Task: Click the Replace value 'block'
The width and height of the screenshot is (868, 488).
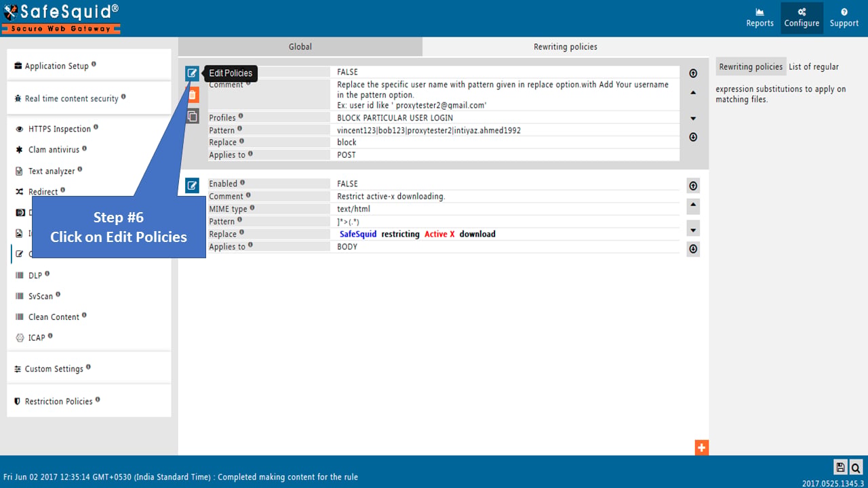Action: pyautogui.click(x=347, y=142)
